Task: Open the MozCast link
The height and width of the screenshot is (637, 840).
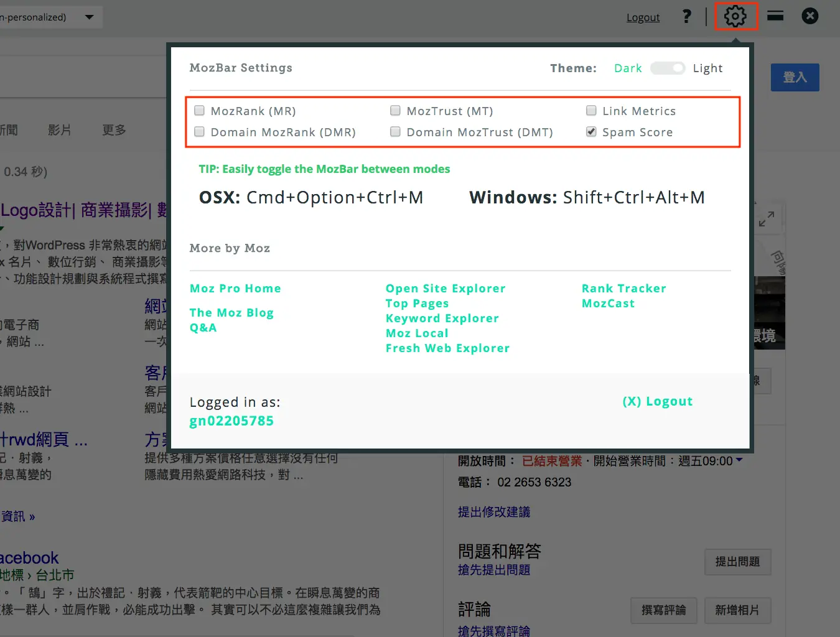Action: (609, 304)
